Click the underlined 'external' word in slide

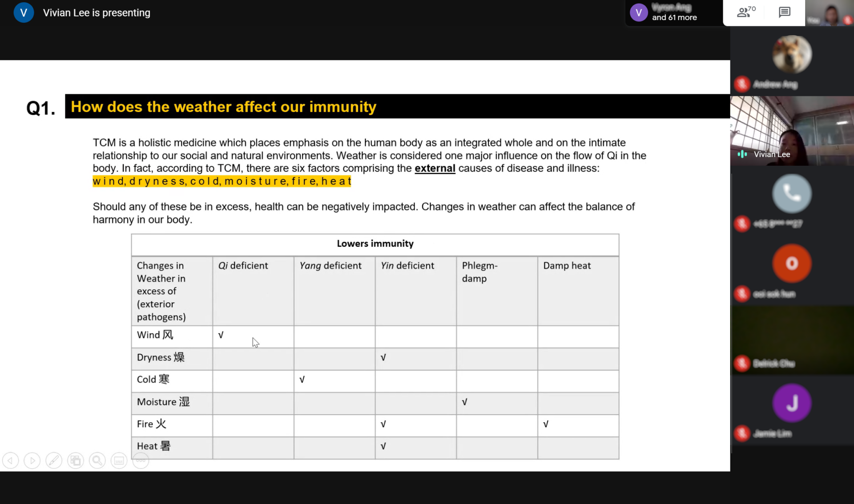(x=435, y=168)
